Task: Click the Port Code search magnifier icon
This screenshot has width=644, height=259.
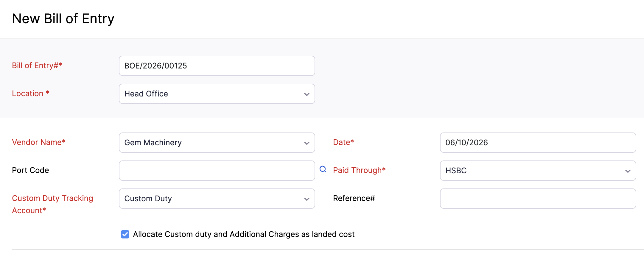Action: tap(323, 169)
